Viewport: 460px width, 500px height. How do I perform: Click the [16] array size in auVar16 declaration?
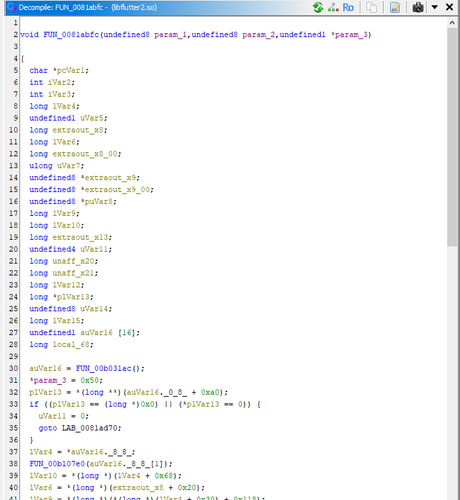(x=126, y=333)
